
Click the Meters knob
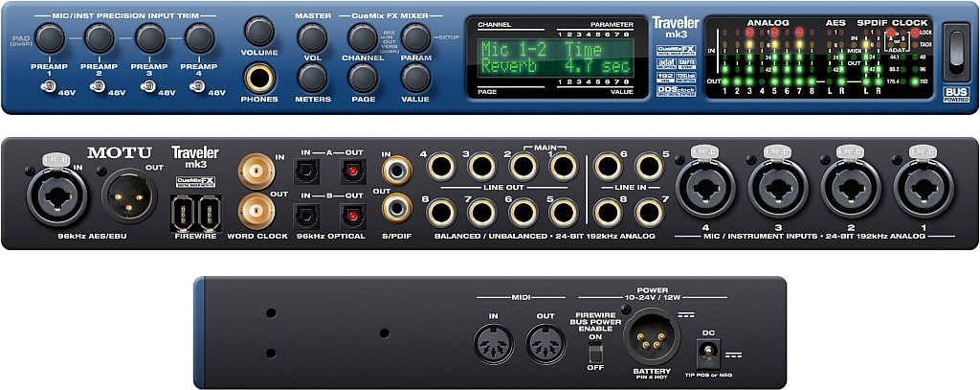coord(312,77)
